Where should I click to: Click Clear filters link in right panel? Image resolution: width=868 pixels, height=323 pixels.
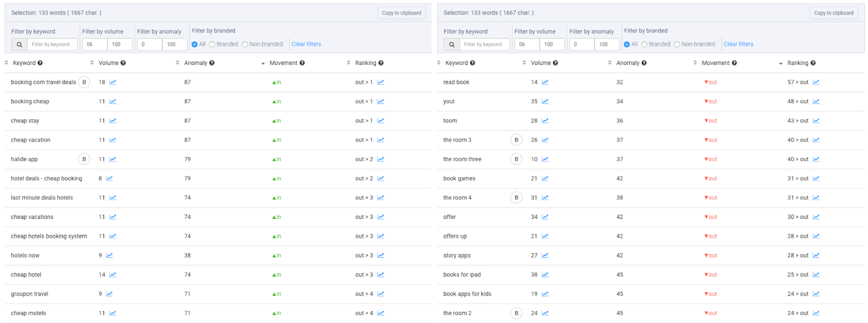click(738, 44)
